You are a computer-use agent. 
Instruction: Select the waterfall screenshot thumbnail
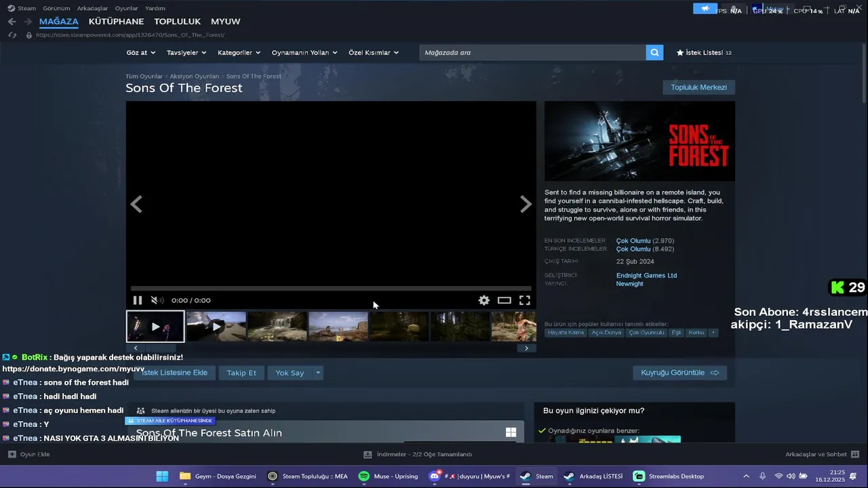point(277,327)
